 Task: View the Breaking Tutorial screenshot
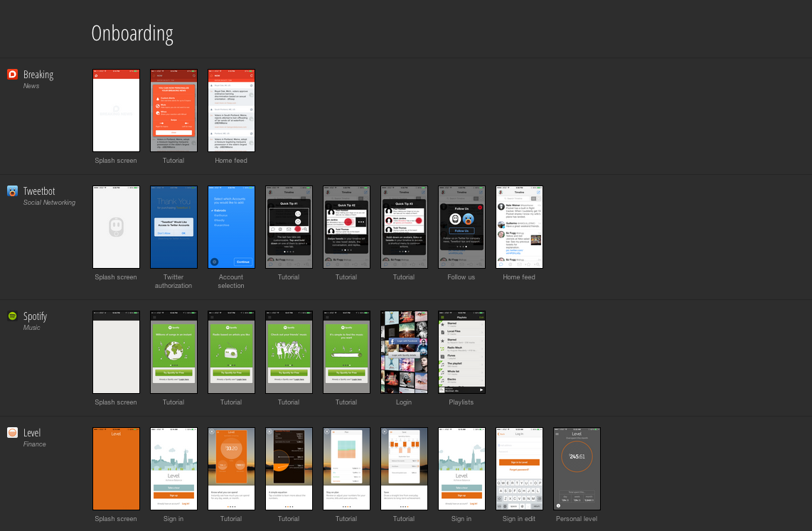click(x=173, y=110)
